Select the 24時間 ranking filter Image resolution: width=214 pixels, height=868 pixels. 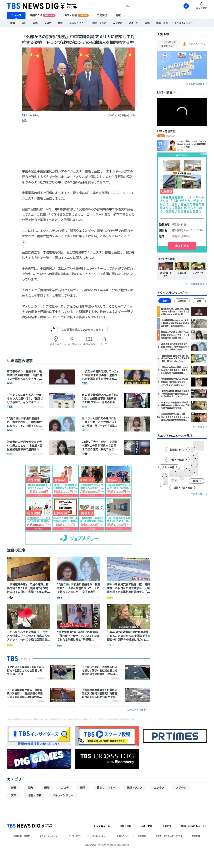pos(182,300)
